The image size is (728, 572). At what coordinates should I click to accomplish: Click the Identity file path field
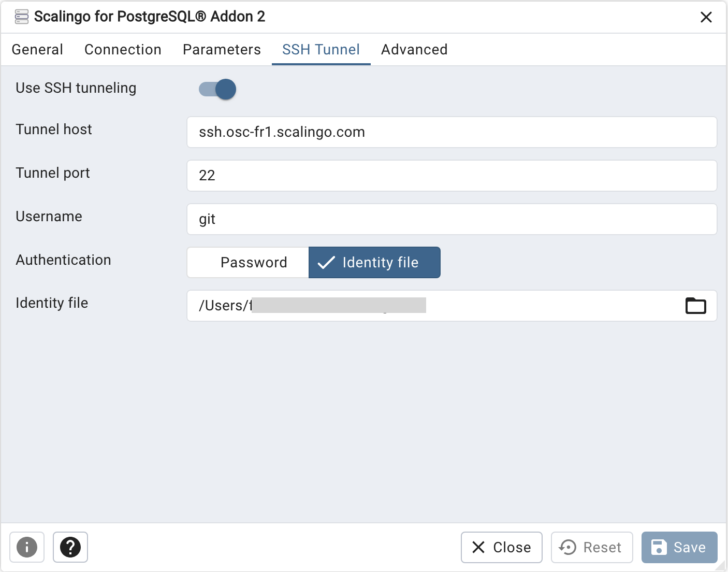tap(435, 306)
